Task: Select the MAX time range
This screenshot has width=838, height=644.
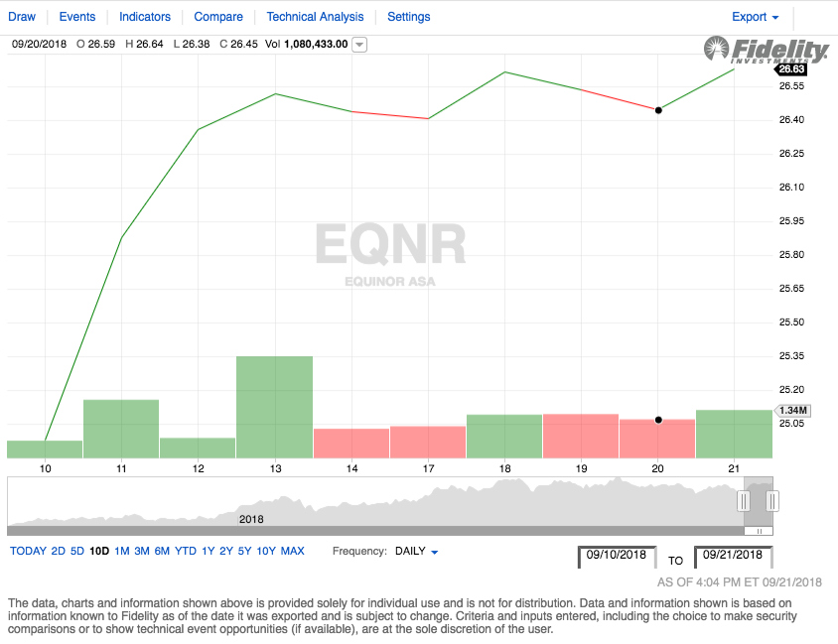Action: pos(292,551)
